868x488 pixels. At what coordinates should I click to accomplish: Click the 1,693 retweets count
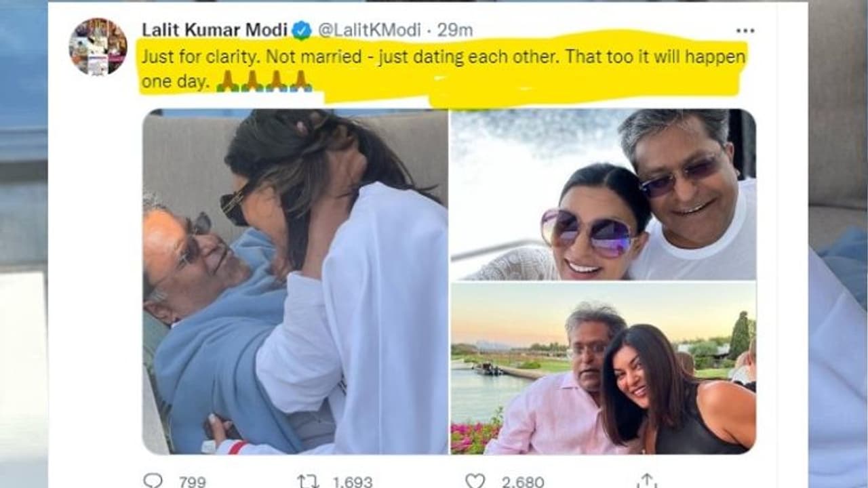352,482
